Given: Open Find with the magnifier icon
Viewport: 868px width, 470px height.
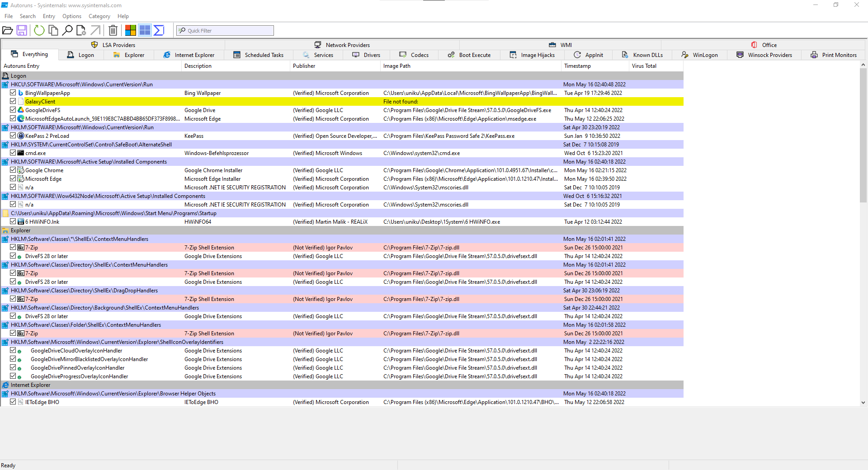Looking at the screenshot, I should [67, 30].
